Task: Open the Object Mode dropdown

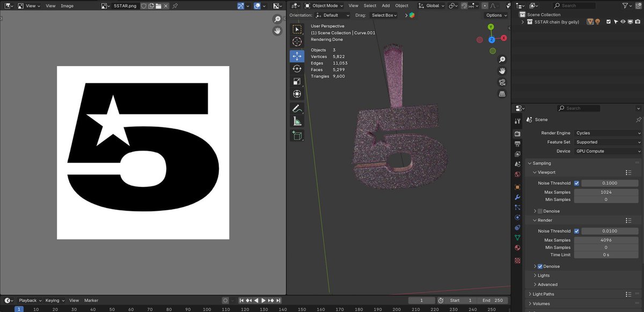Action: [x=324, y=6]
